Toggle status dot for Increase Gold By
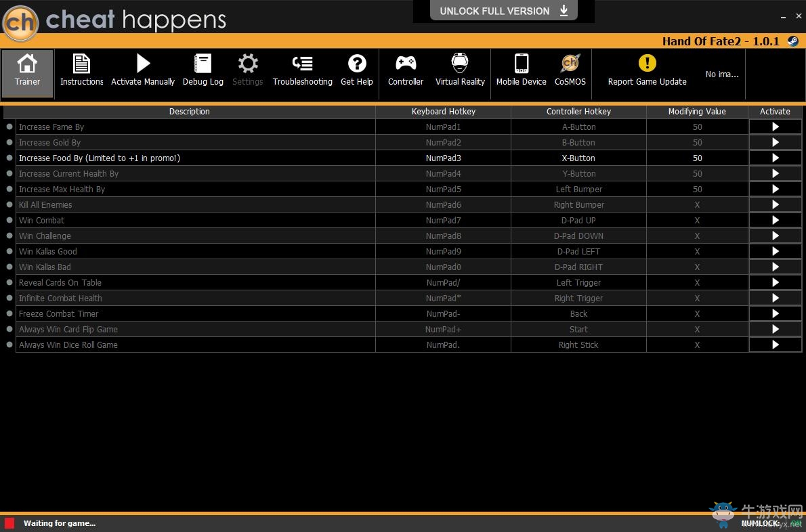Image resolution: width=806 pixels, height=532 pixels. pyautogui.click(x=9, y=141)
